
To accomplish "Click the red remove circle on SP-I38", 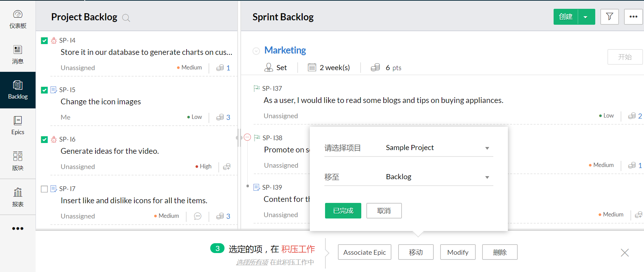I will click(x=248, y=137).
